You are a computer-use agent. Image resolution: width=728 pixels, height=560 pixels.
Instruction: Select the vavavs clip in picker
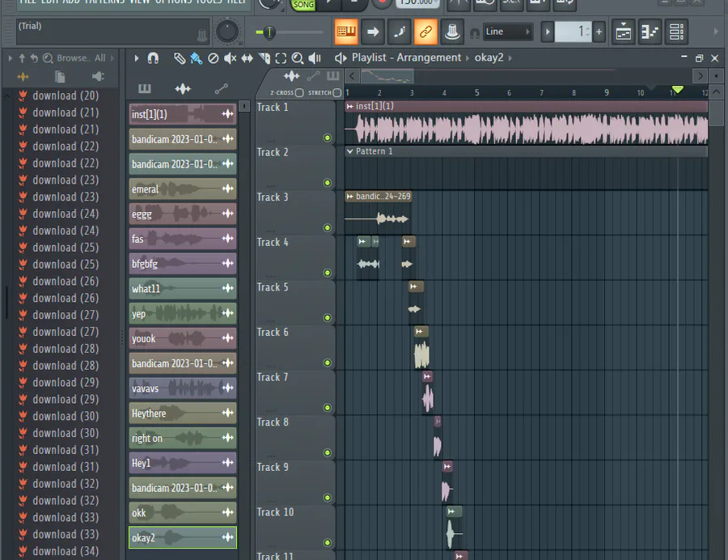point(183,388)
